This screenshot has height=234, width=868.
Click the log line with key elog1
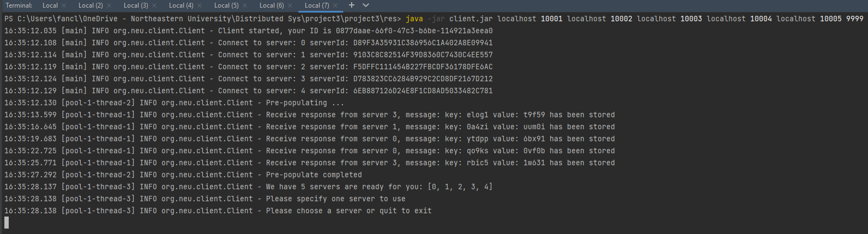(x=310, y=115)
